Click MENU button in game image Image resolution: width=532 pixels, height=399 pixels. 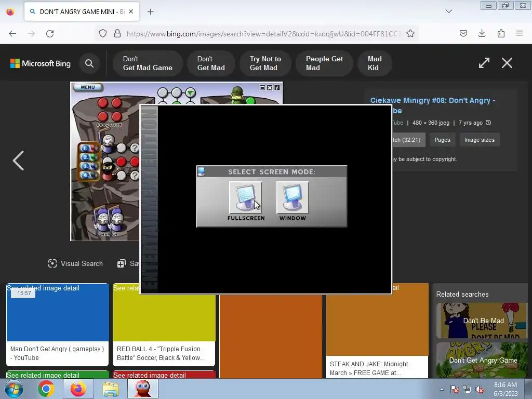[88, 87]
